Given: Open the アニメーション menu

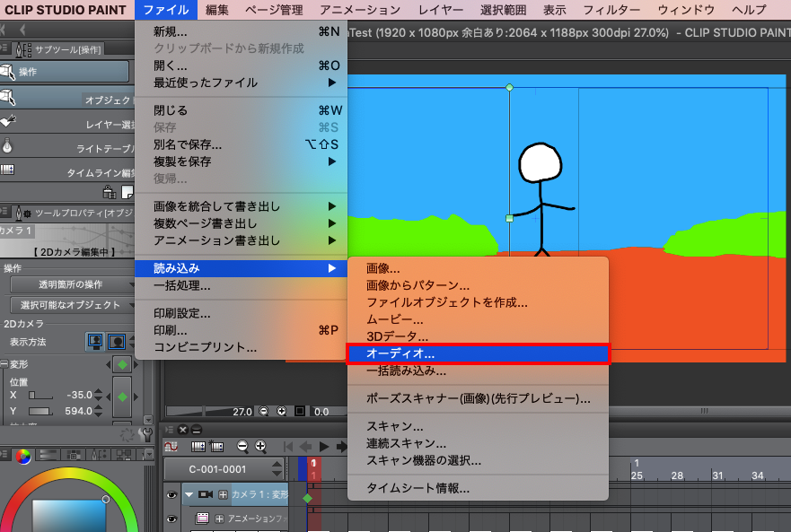Looking at the screenshot, I should click(360, 10).
